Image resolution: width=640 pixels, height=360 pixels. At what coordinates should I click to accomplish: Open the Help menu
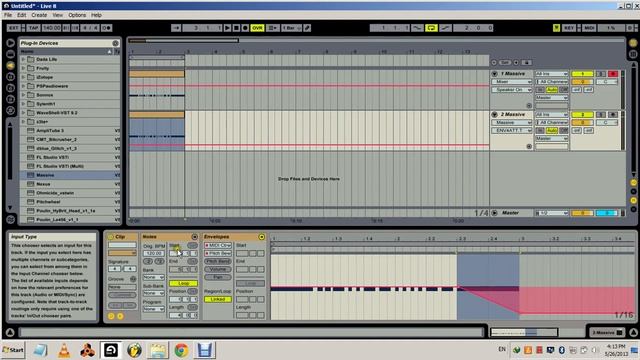click(x=96, y=15)
